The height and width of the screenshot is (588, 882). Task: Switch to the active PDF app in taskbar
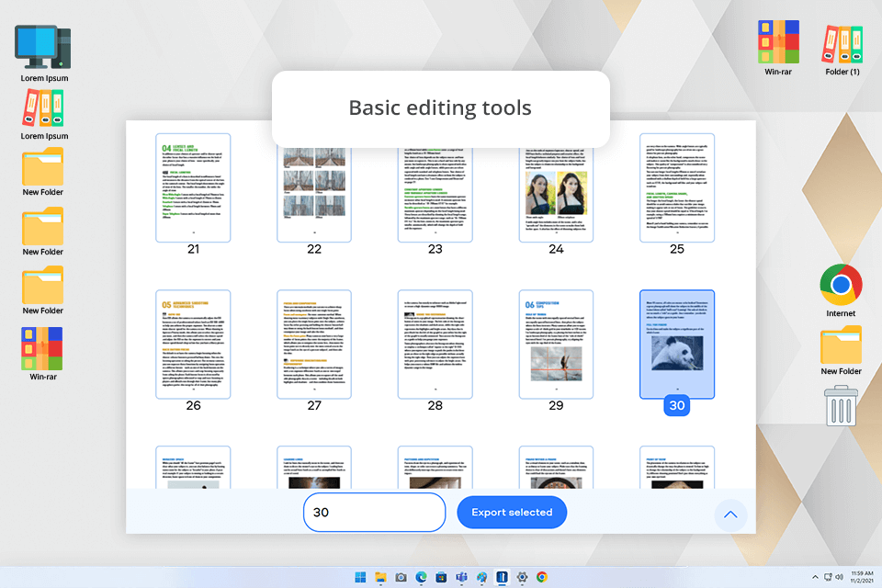click(x=502, y=577)
